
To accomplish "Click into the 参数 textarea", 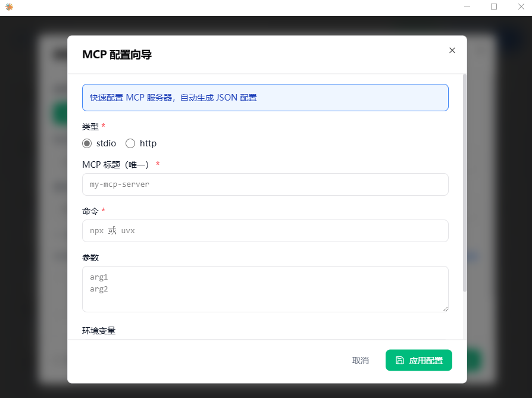I will 265,289.
